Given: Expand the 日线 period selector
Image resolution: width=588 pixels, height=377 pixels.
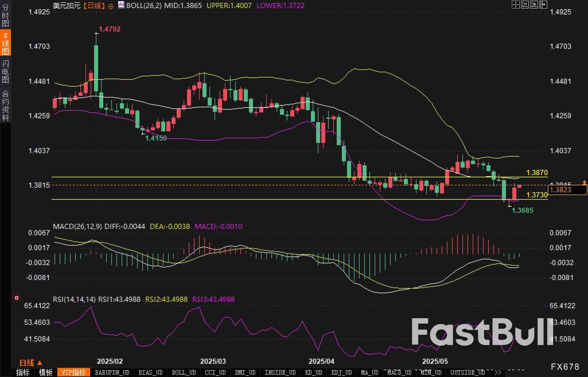Looking at the screenshot, I should (30, 363).
